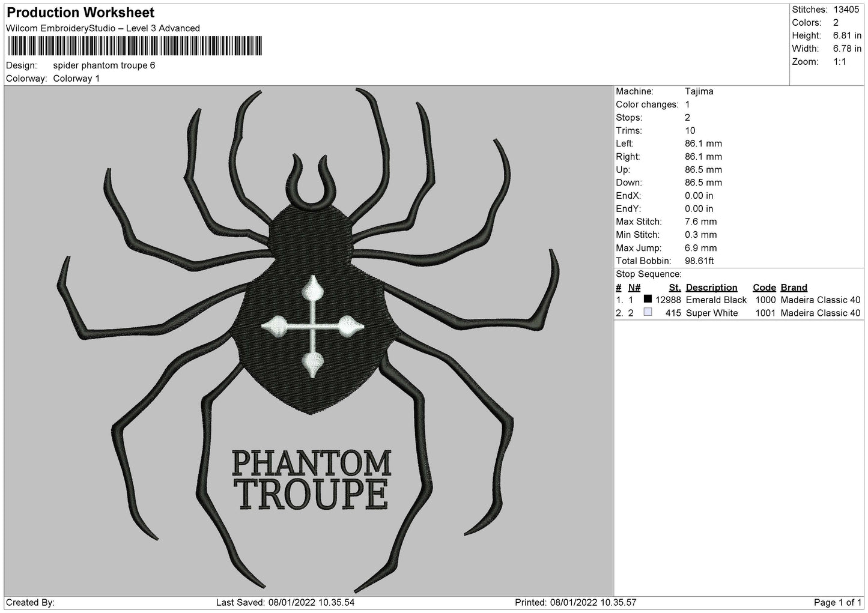Click the Emerald Black color swatch
This screenshot has width=868, height=613.
point(648,299)
